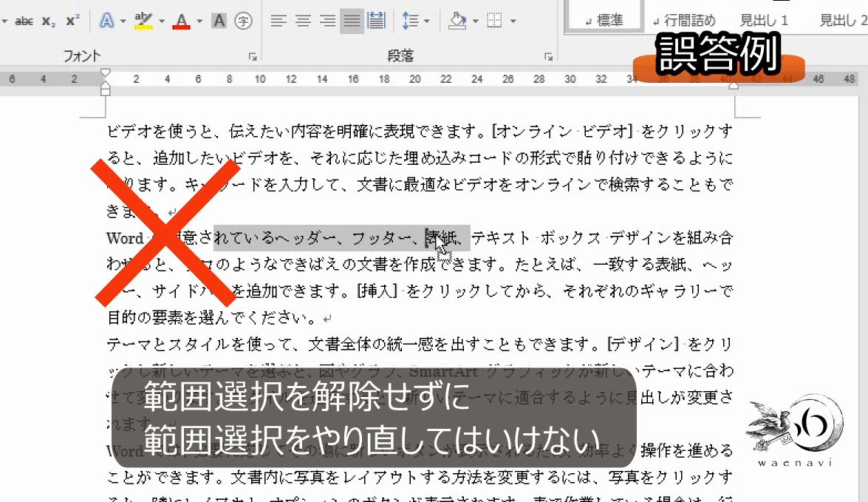Click text [デザイン] in document
The image size is (868, 502).
(643, 344)
